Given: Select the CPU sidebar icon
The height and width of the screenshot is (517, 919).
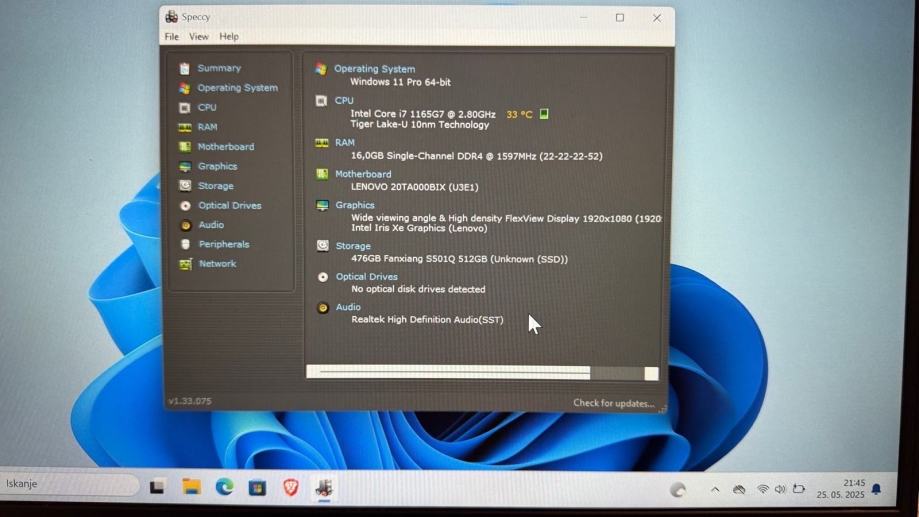Looking at the screenshot, I should [x=185, y=108].
